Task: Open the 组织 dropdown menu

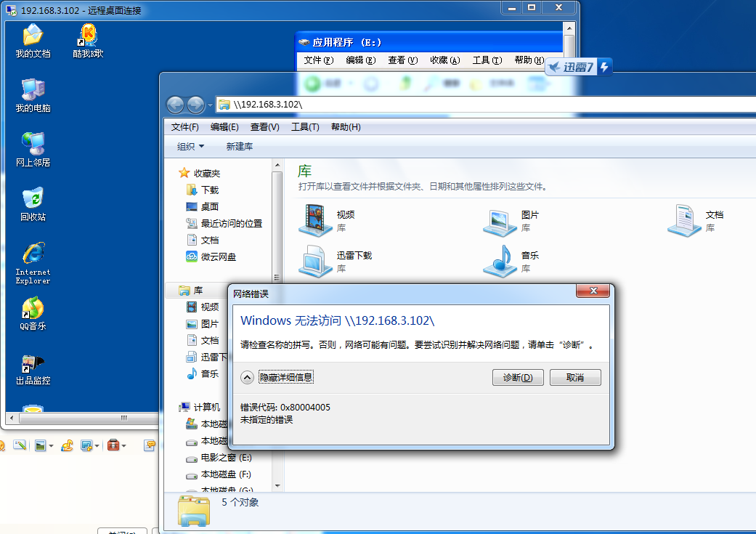Action: [190, 146]
